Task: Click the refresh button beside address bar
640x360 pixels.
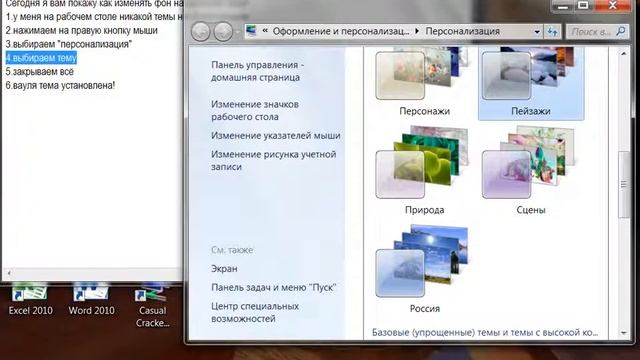Action: click(552, 31)
